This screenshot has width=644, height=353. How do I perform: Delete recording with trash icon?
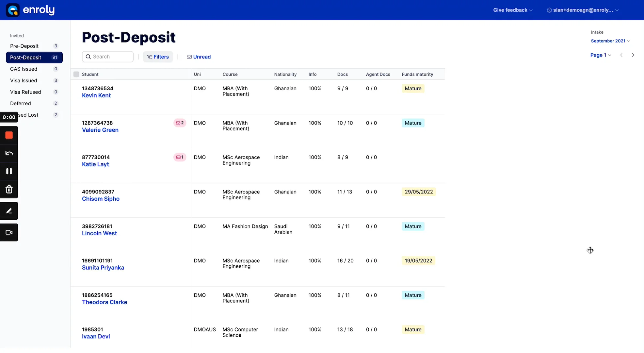point(9,190)
